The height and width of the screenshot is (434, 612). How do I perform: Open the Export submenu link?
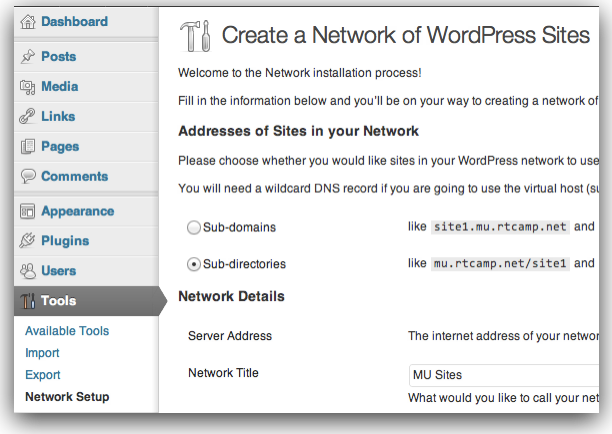[x=43, y=375]
